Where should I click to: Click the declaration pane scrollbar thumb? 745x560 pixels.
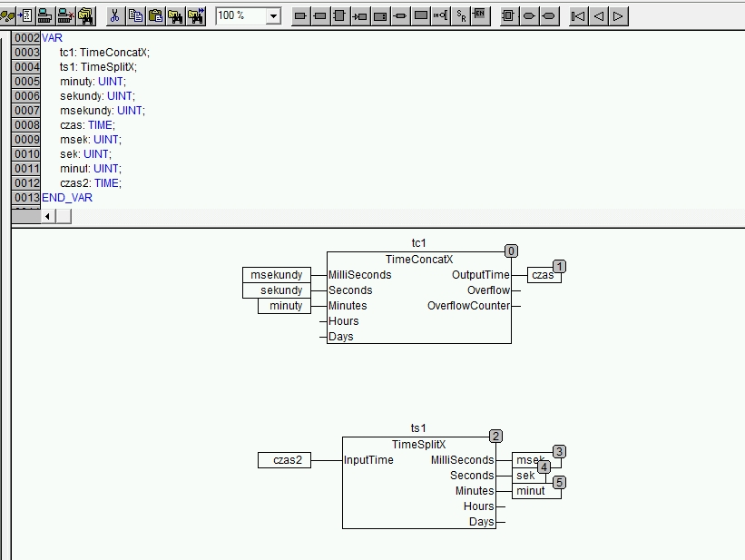click(x=64, y=216)
